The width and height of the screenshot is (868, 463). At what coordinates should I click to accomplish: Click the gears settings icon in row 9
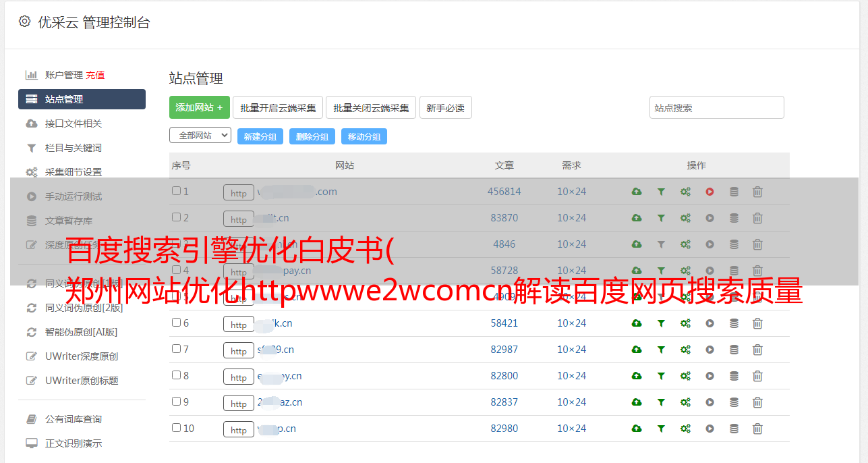(x=685, y=402)
